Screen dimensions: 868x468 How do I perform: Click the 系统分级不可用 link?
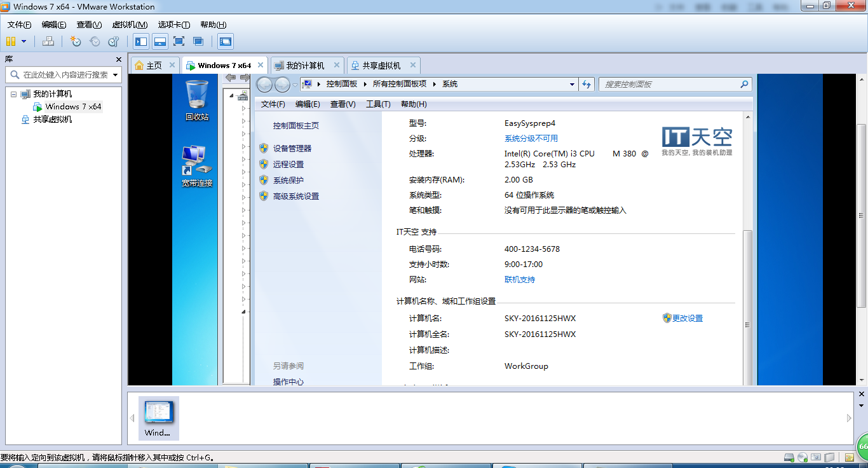click(531, 139)
